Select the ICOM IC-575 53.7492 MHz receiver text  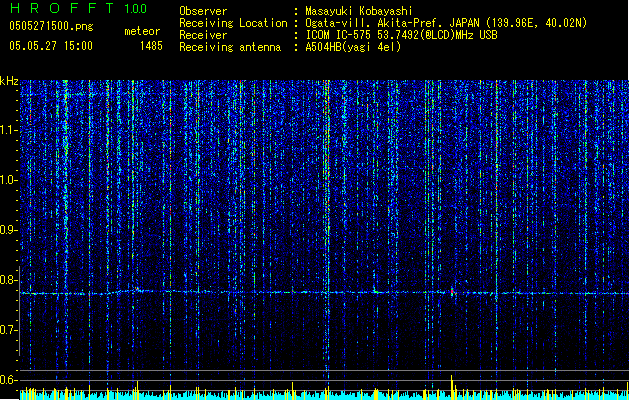coord(401,35)
